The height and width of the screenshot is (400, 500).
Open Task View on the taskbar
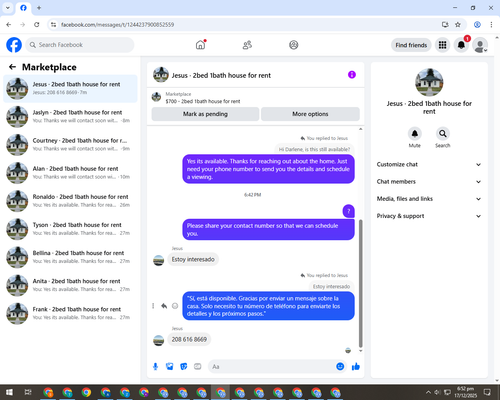[28, 392]
